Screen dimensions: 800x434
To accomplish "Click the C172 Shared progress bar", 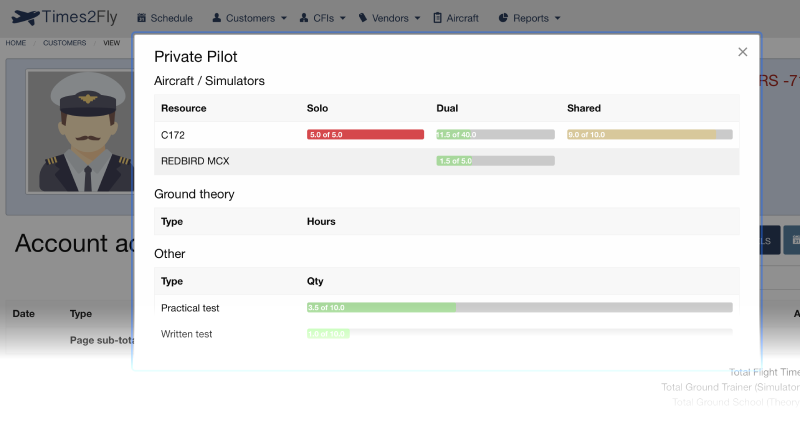I will [649, 135].
